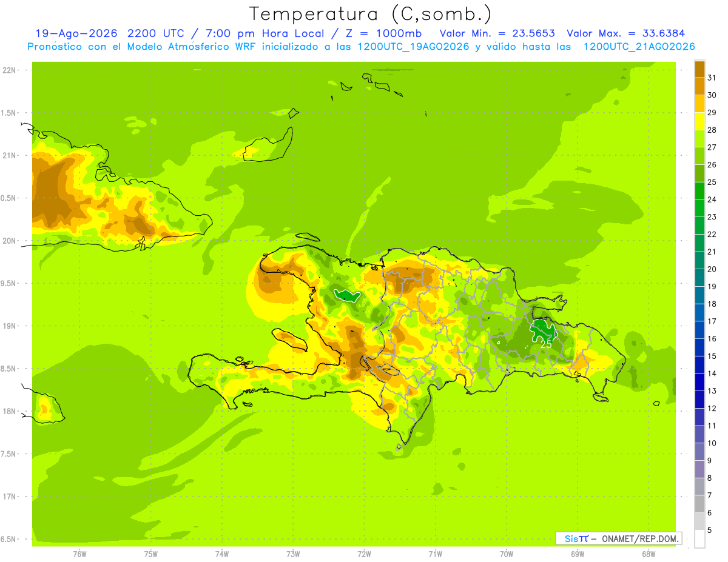Image resolution: width=728 pixels, height=562 pixels.
Task: Click the legend label "28"
Action: point(712,130)
